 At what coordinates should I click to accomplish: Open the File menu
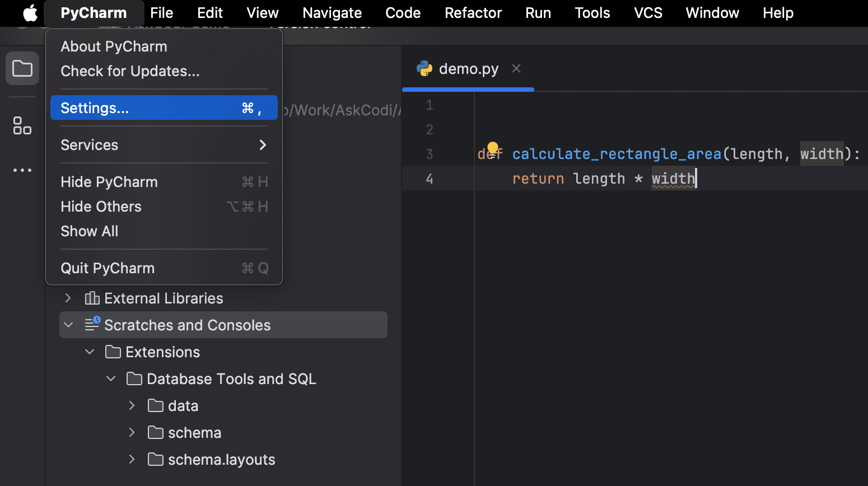pyautogui.click(x=162, y=13)
